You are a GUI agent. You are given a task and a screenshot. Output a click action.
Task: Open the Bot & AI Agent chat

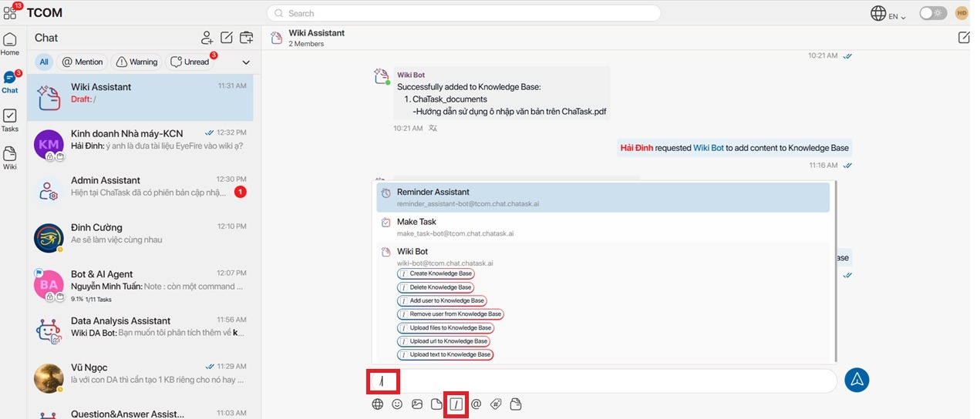point(140,285)
